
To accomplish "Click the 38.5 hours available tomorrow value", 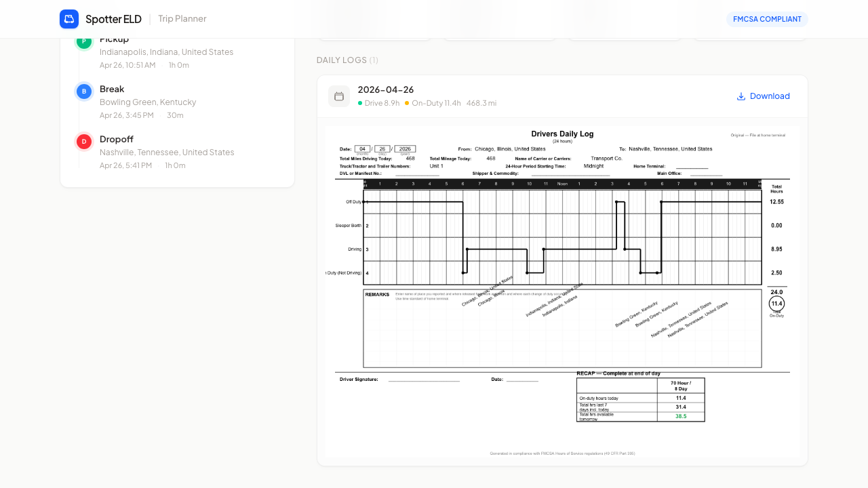I will [681, 416].
